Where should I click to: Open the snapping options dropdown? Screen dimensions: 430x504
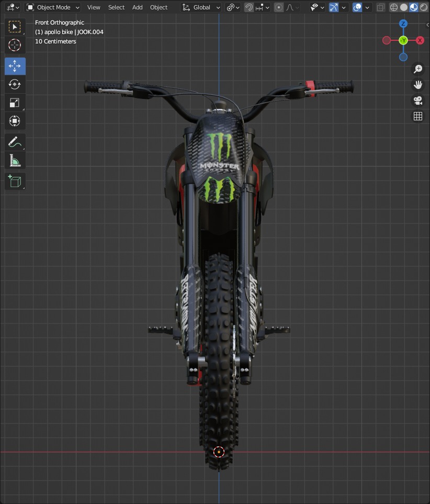pyautogui.click(x=262, y=7)
